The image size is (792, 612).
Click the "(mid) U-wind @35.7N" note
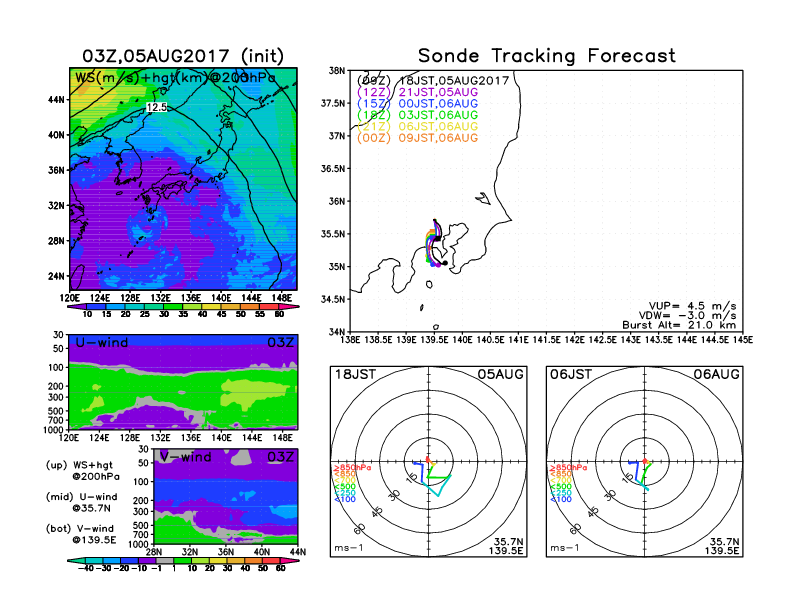(x=82, y=502)
